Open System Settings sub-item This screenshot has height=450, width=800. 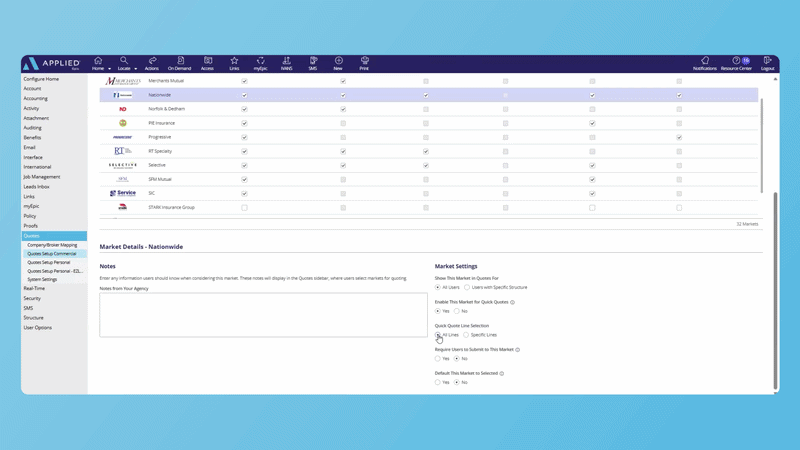[42, 280]
